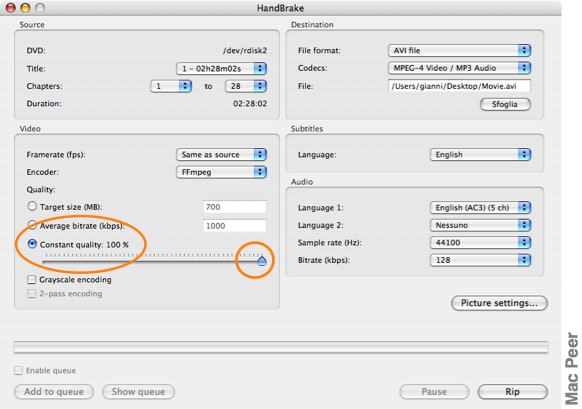Open the Encoder dropdown set to FFmpeg

(x=221, y=172)
